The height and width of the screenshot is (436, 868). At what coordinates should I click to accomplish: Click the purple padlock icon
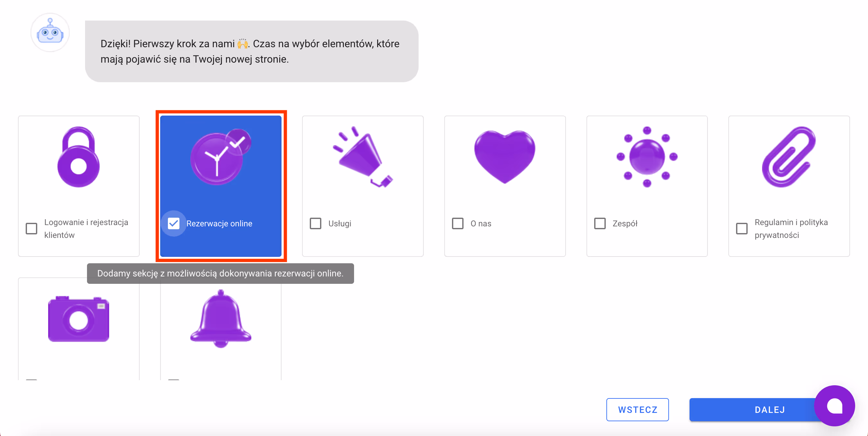click(79, 157)
